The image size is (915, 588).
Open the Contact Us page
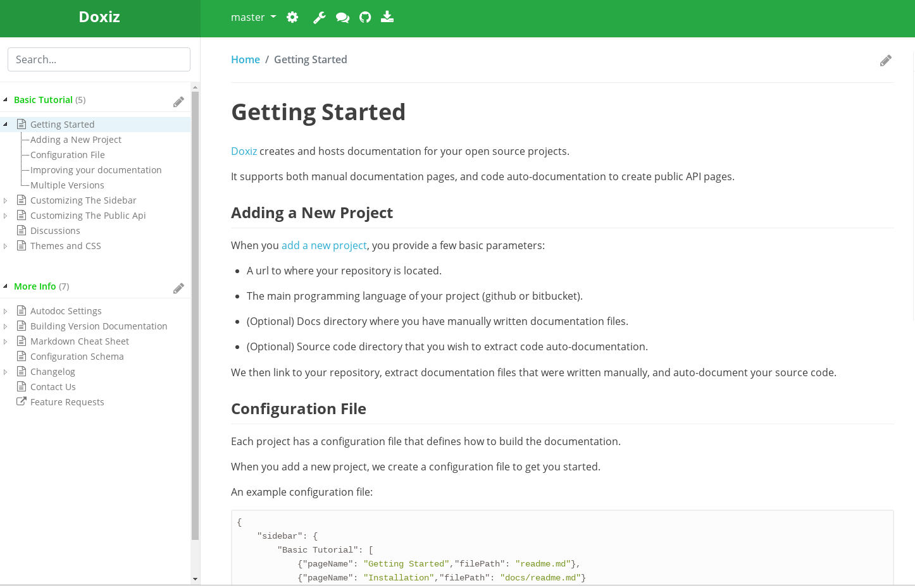pos(53,387)
